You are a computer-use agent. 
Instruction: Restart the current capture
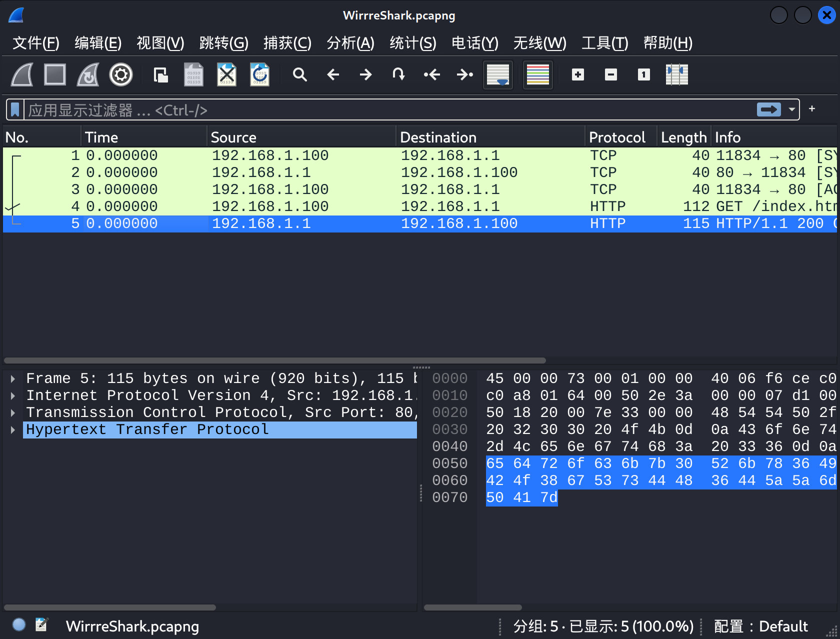[x=88, y=75]
